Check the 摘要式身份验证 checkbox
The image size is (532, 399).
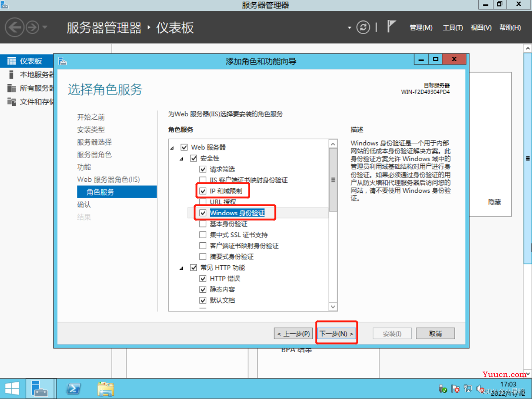tap(203, 256)
